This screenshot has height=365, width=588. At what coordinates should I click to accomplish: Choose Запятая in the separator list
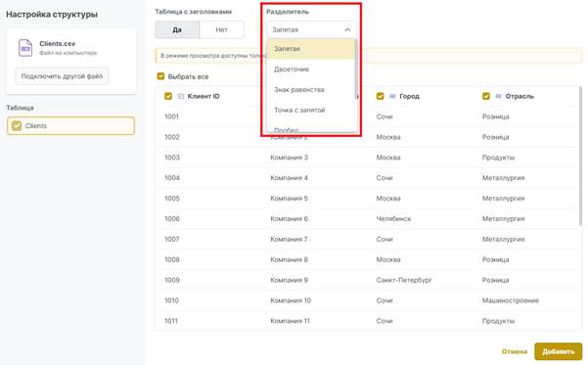(311, 49)
